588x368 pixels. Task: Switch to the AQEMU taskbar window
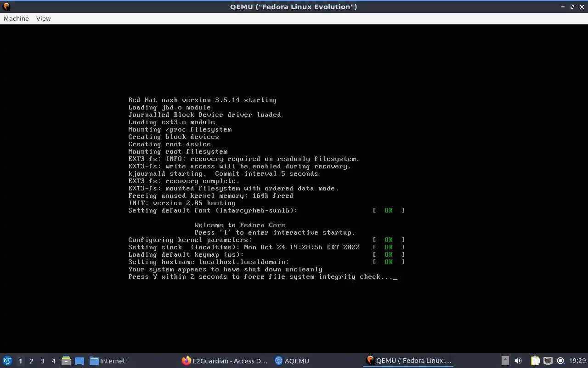click(x=292, y=361)
